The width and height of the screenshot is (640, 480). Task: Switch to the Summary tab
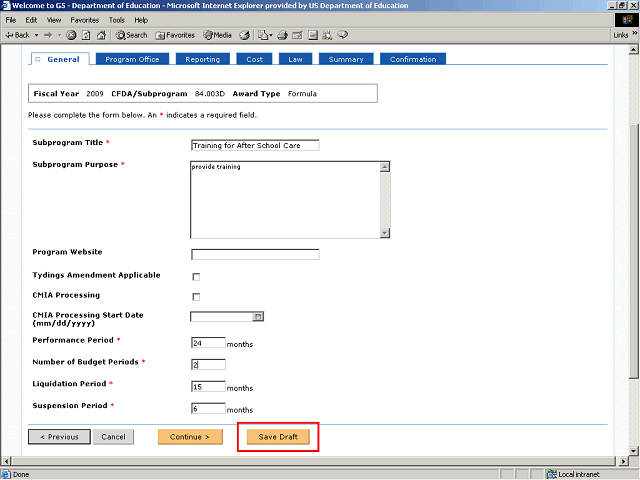pos(346,59)
